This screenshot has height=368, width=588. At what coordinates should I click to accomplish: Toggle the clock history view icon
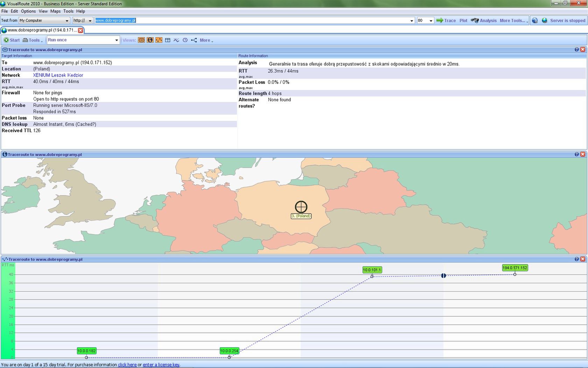[x=185, y=40]
